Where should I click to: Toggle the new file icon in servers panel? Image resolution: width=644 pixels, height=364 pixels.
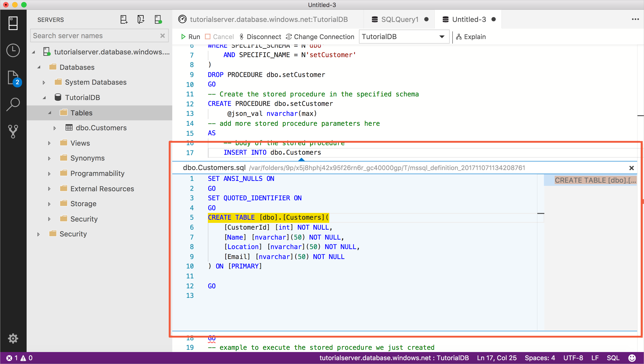click(x=124, y=19)
